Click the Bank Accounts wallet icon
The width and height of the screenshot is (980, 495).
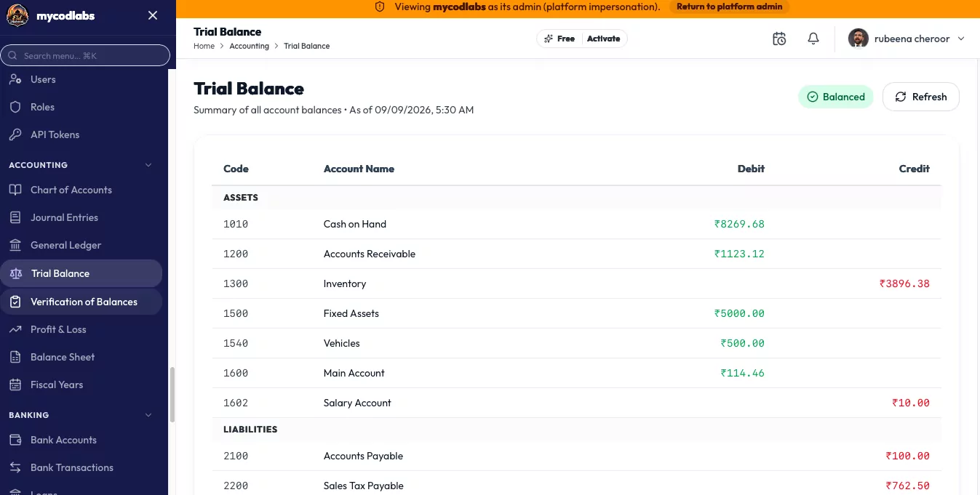point(15,440)
